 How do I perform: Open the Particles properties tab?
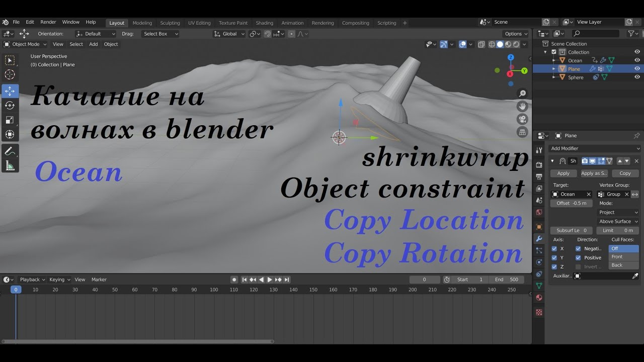[539, 250]
